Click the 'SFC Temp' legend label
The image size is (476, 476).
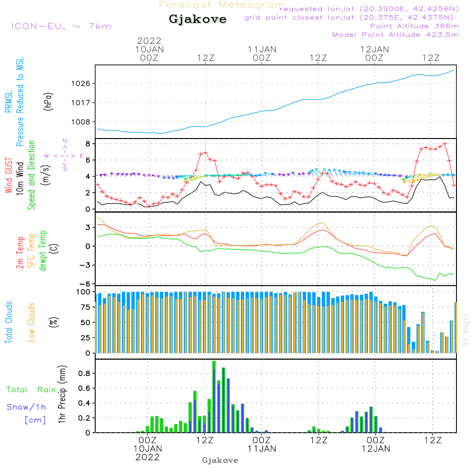[x=31, y=251]
